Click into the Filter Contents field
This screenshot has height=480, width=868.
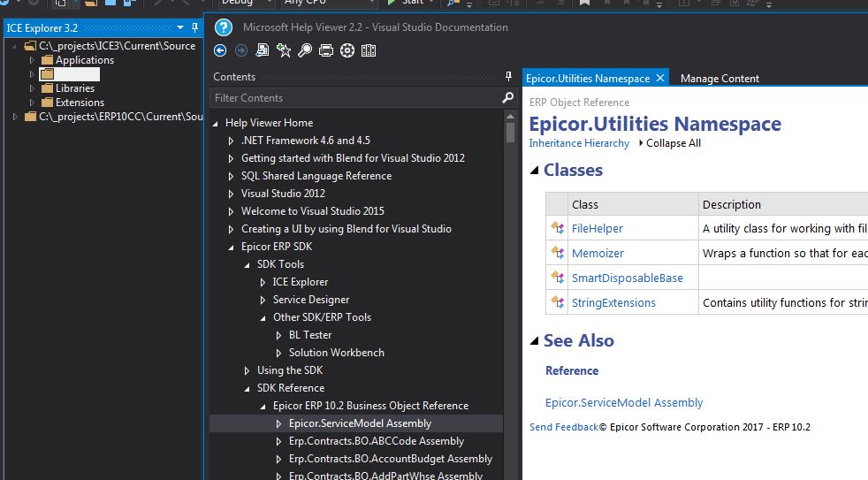tap(354, 97)
